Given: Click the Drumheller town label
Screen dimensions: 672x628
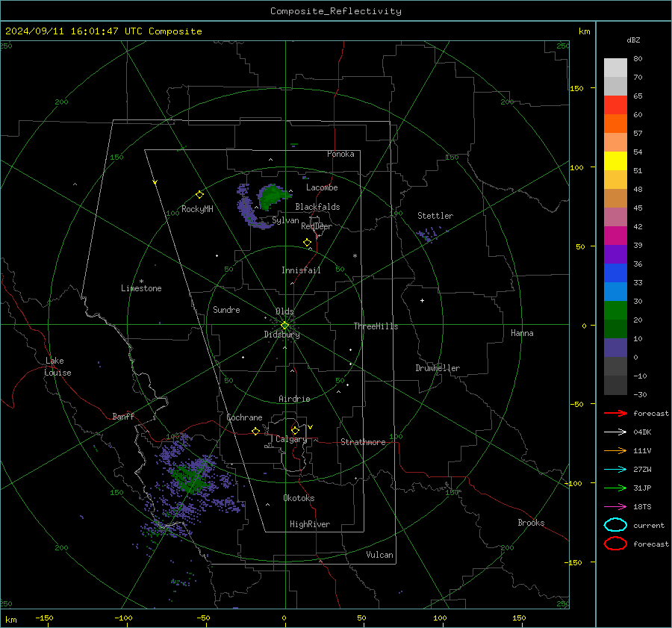Looking at the screenshot, I should click(x=438, y=368).
